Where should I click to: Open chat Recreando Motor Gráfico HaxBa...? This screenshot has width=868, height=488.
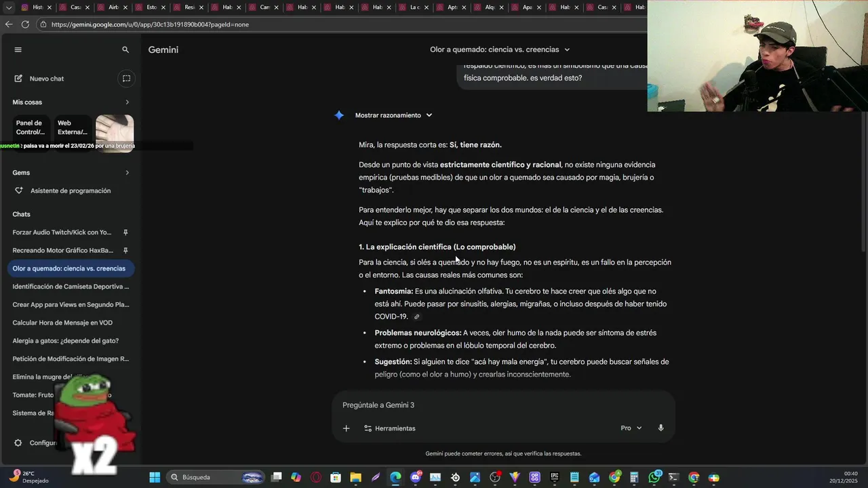[62, 250]
